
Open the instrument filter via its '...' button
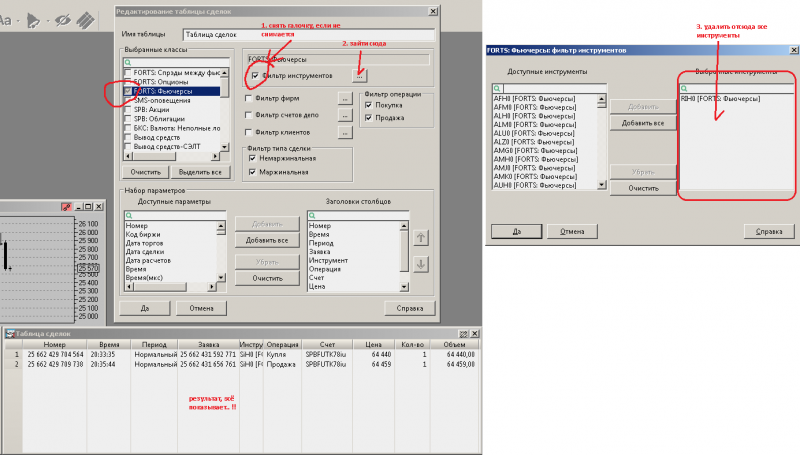tap(360, 75)
